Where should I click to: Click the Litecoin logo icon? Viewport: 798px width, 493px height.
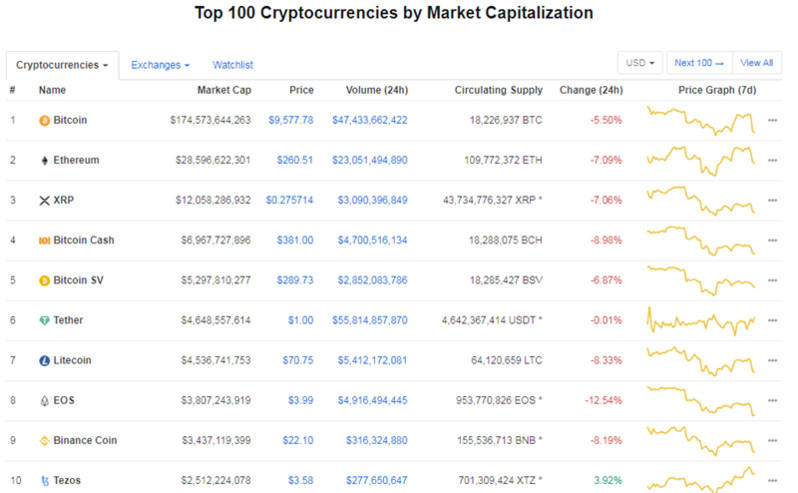point(44,360)
